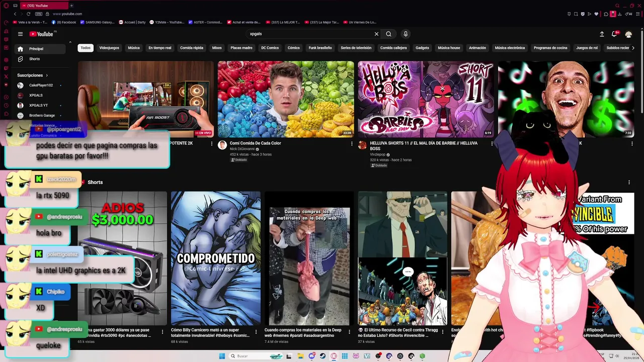The width and height of the screenshot is (644, 362).
Task: Select the Animación filter chip
Action: point(477,48)
